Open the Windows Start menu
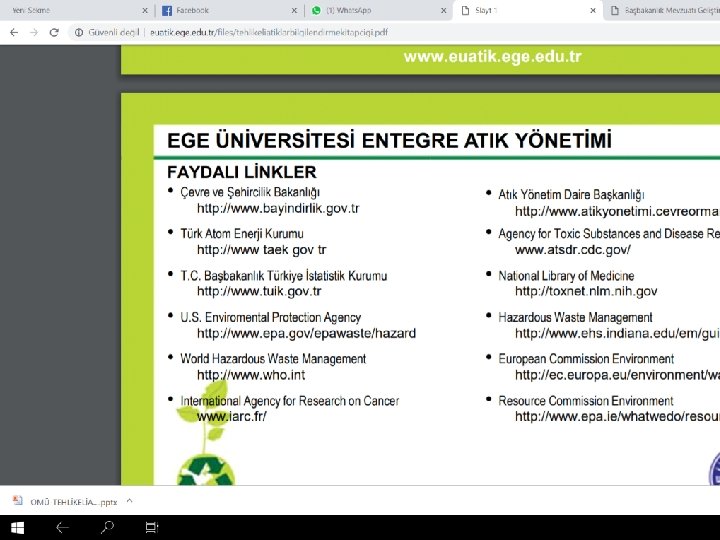Image resolution: width=720 pixels, height=540 pixels. point(17,528)
